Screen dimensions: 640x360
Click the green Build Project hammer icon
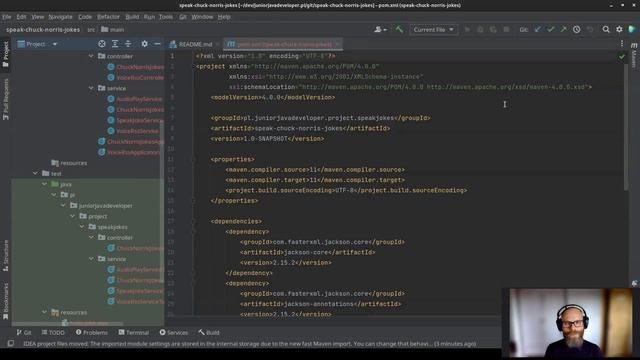(399, 29)
